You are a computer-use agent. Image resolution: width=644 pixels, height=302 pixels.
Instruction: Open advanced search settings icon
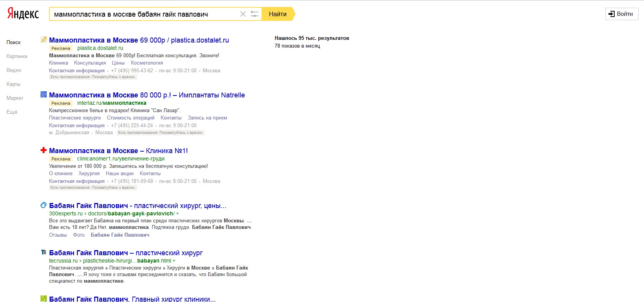tap(255, 14)
